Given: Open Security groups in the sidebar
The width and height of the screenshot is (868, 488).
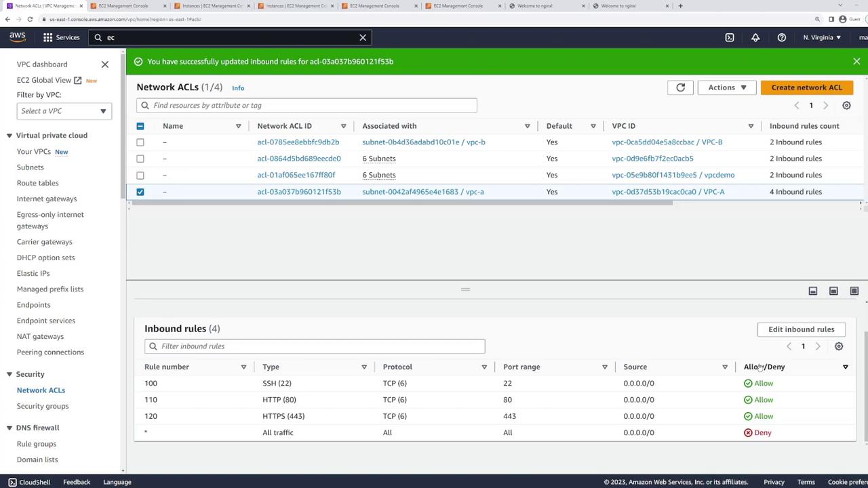Looking at the screenshot, I should coord(43,406).
